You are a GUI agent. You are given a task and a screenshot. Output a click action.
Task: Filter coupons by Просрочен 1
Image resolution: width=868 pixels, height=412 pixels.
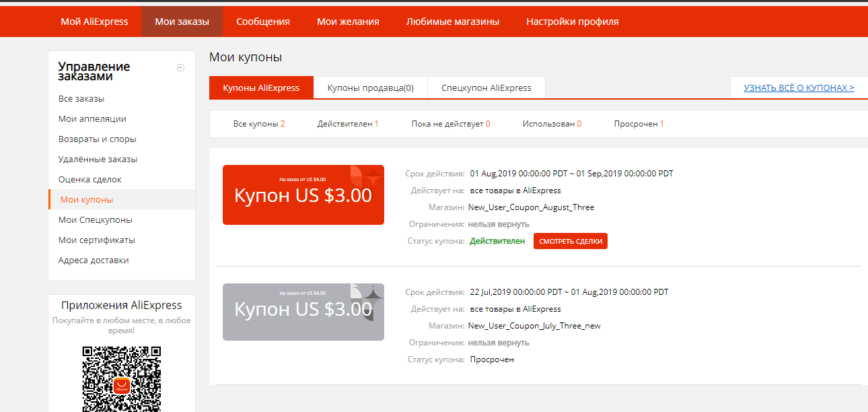[639, 124]
